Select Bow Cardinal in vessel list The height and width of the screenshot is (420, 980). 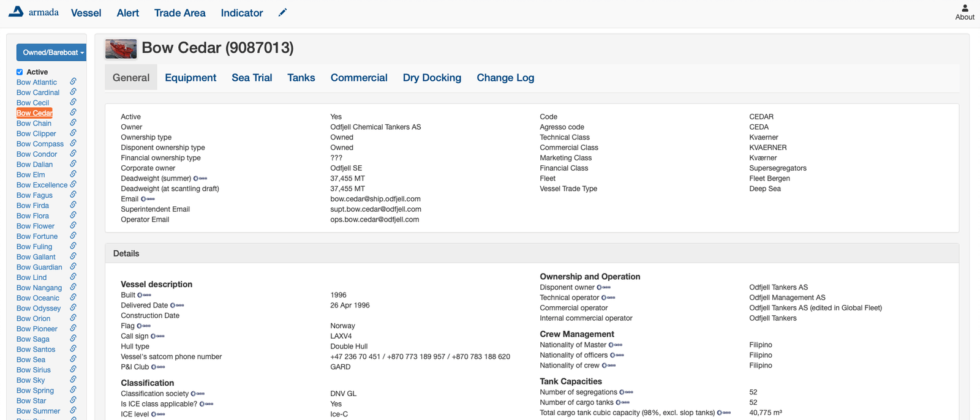[38, 92]
